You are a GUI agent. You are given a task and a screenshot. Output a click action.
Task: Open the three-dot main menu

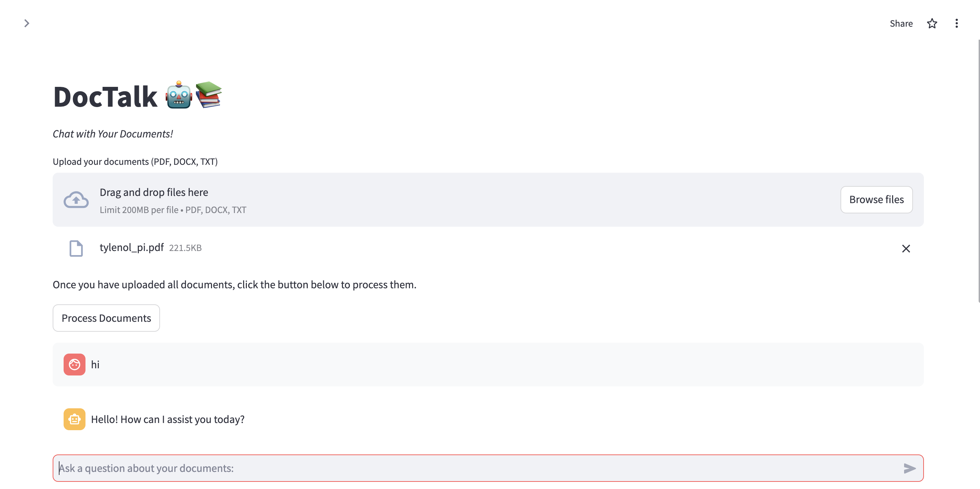(x=956, y=24)
